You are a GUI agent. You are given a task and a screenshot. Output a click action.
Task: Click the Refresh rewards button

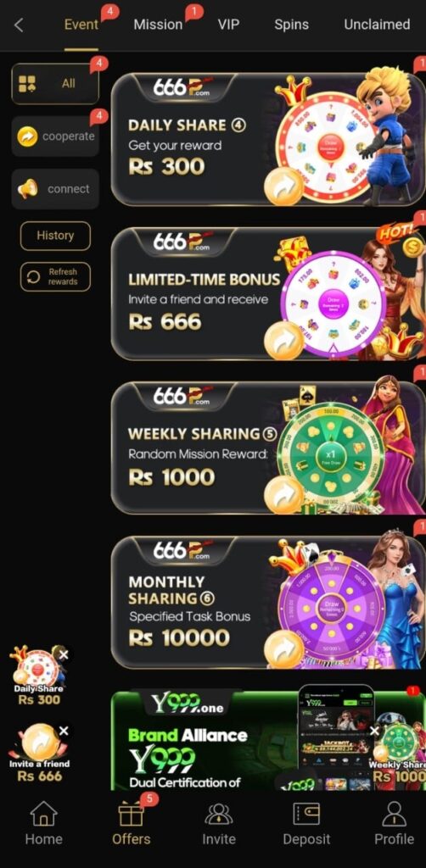pos(55,276)
